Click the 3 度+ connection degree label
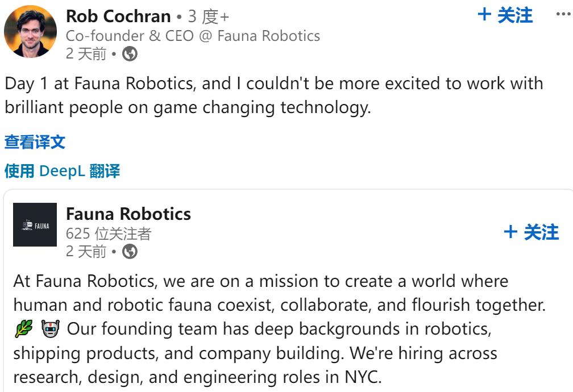The height and width of the screenshot is (392, 573). [208, 16]
